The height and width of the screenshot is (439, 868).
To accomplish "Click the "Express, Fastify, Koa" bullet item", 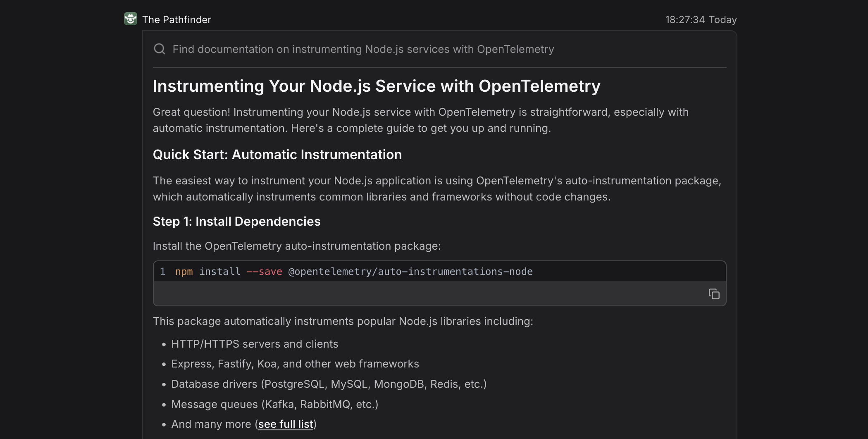I will tap(295, 364).
